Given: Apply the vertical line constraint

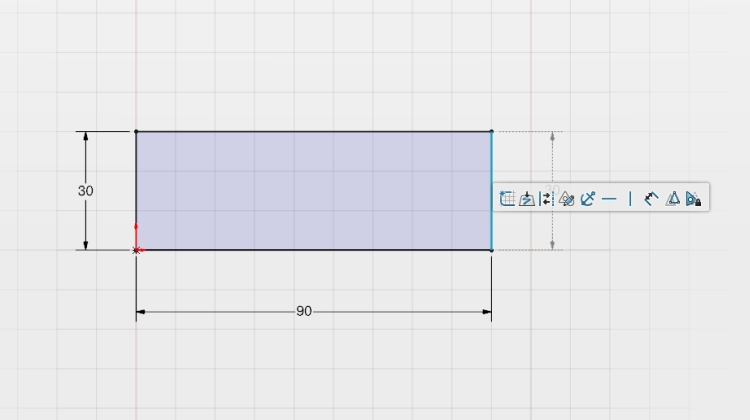Looking at the screenshot, I should pos(630,198).
